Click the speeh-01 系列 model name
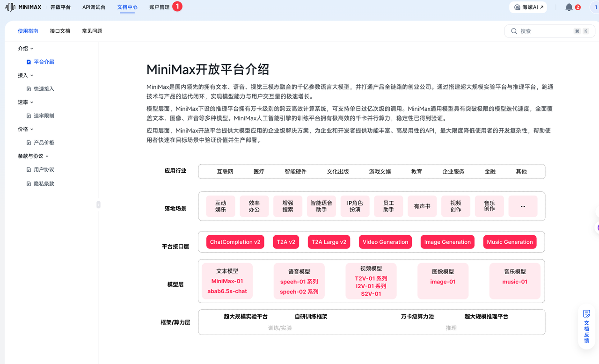 299,282
